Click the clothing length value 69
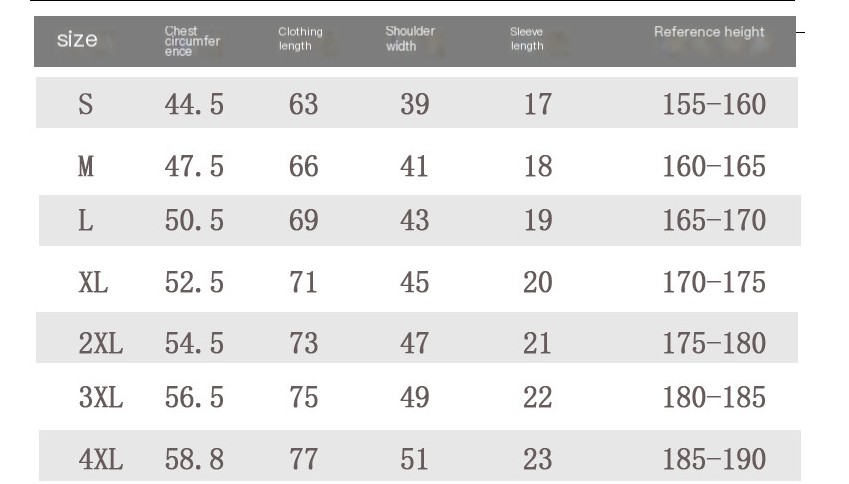Image resolution: width=849 pixels, height=484 pixels. [303, 220]
